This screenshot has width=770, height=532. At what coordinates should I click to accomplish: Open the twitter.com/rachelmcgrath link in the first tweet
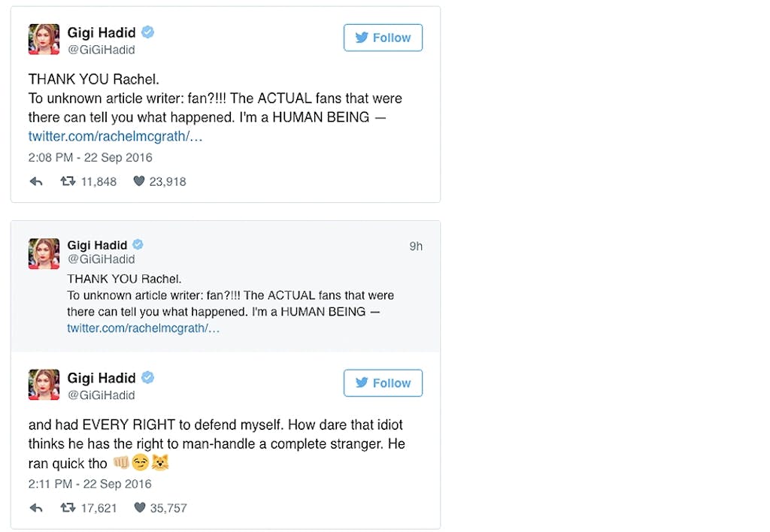coord(115,136)
